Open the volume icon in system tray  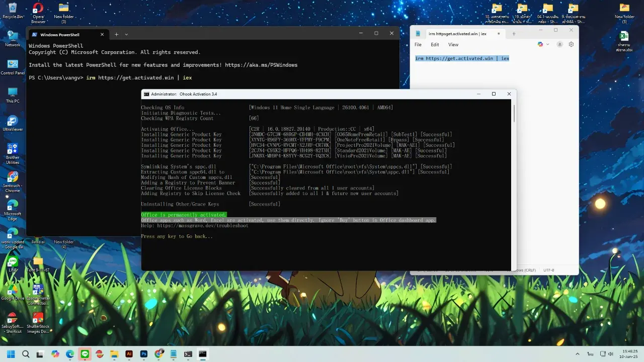click(x=610, y=354)
